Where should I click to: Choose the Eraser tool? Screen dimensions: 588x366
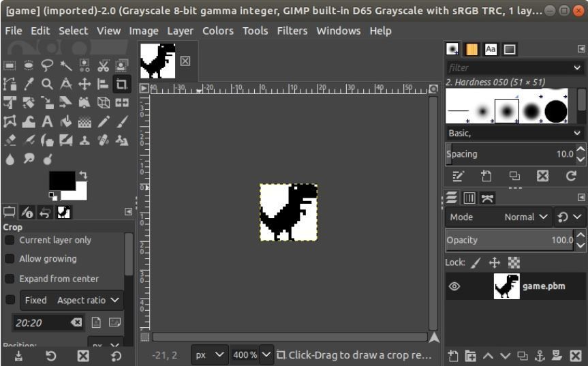[10, 140]
